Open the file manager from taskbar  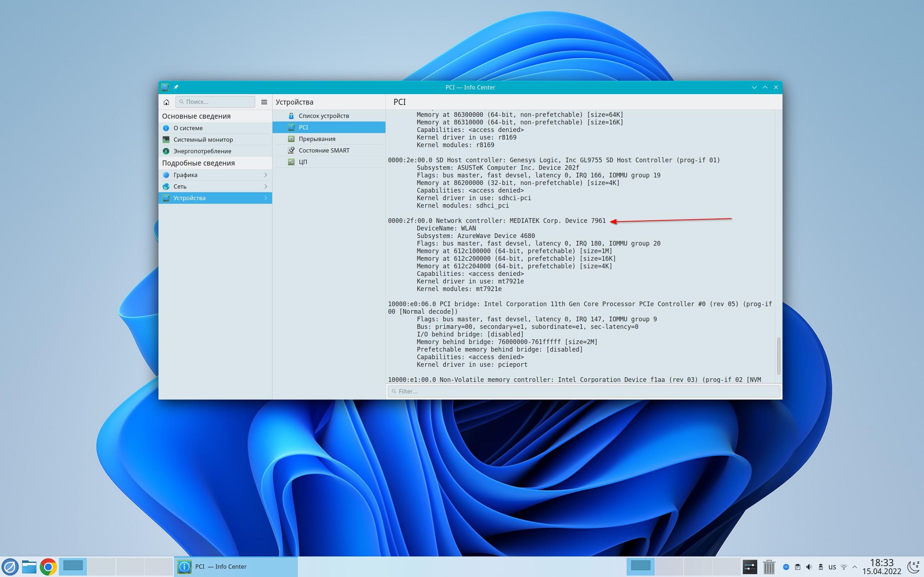click(29, 567)
